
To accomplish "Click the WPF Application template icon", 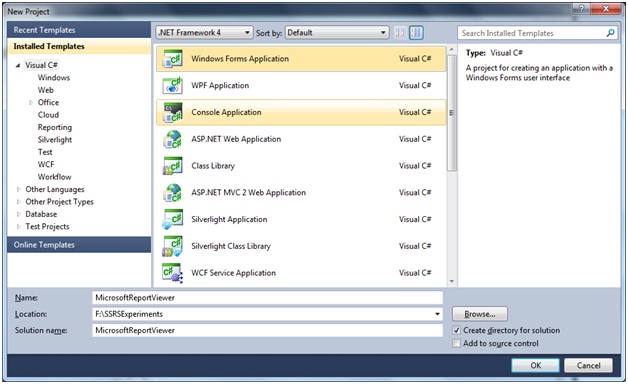I will tap(173, 86).
